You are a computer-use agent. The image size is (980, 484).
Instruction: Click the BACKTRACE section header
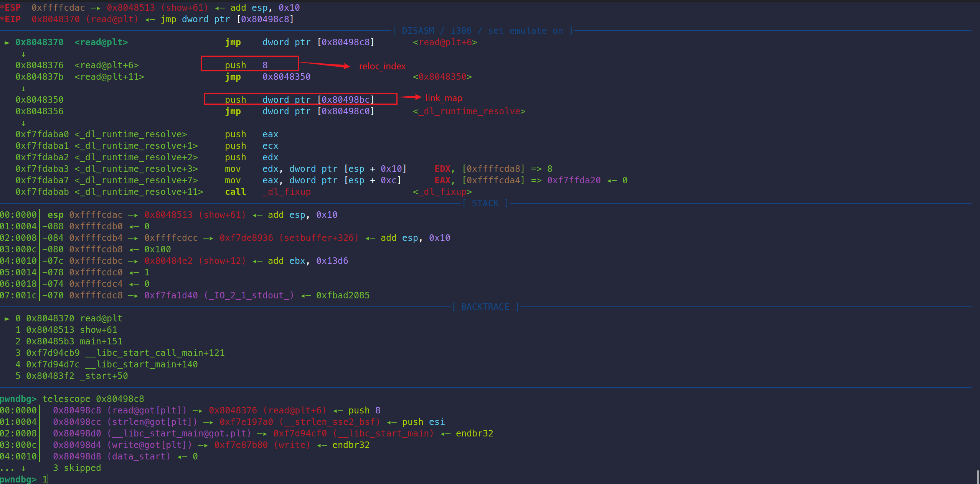pos(485,307)
